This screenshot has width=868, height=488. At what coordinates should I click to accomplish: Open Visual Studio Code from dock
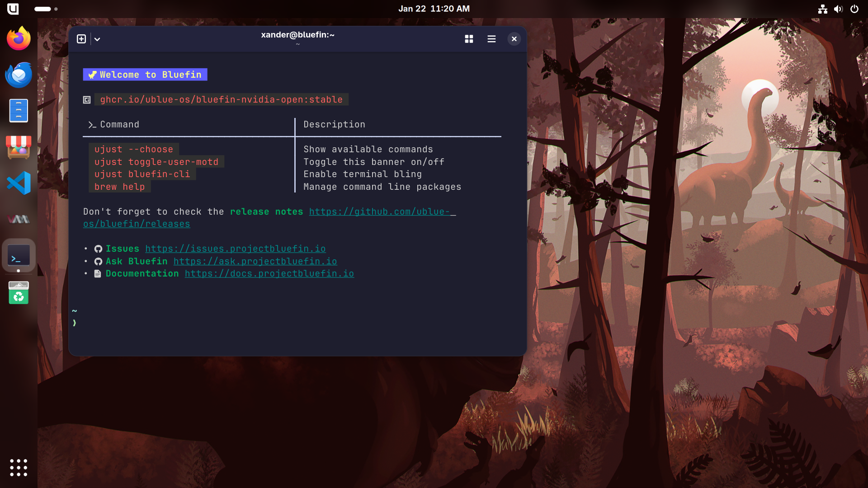point(19,183)
